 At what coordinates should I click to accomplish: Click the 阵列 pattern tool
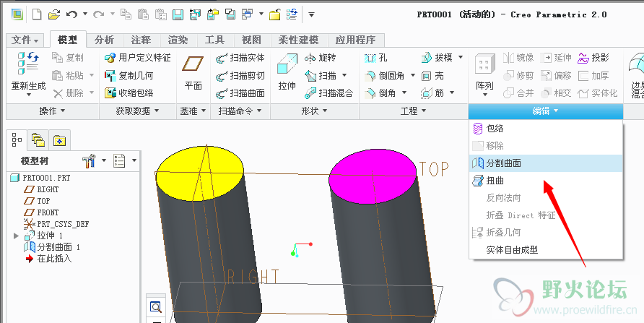[x=484, y=74]
